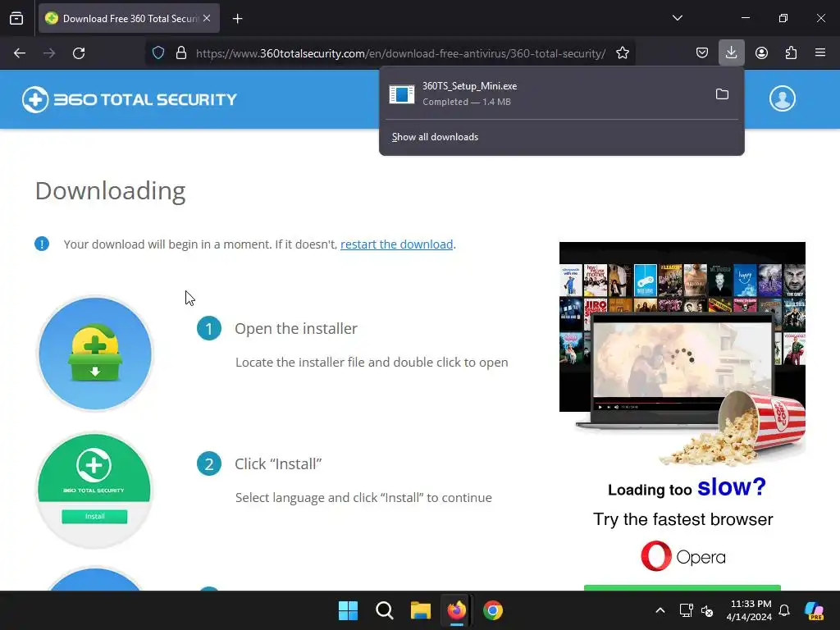Show hidden system tray icons chevron
The image size is (840, 630).
660,610
